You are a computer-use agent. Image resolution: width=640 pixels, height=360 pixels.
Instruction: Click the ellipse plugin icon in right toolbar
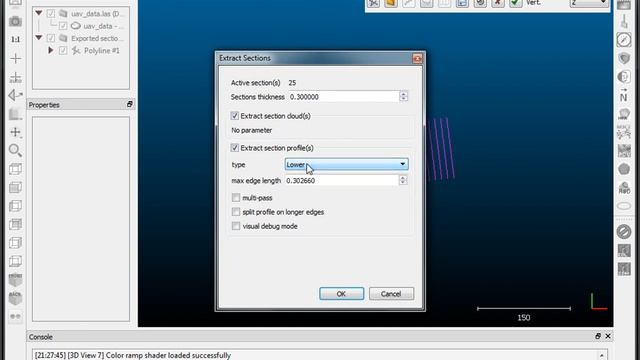[x=624, y=206]
